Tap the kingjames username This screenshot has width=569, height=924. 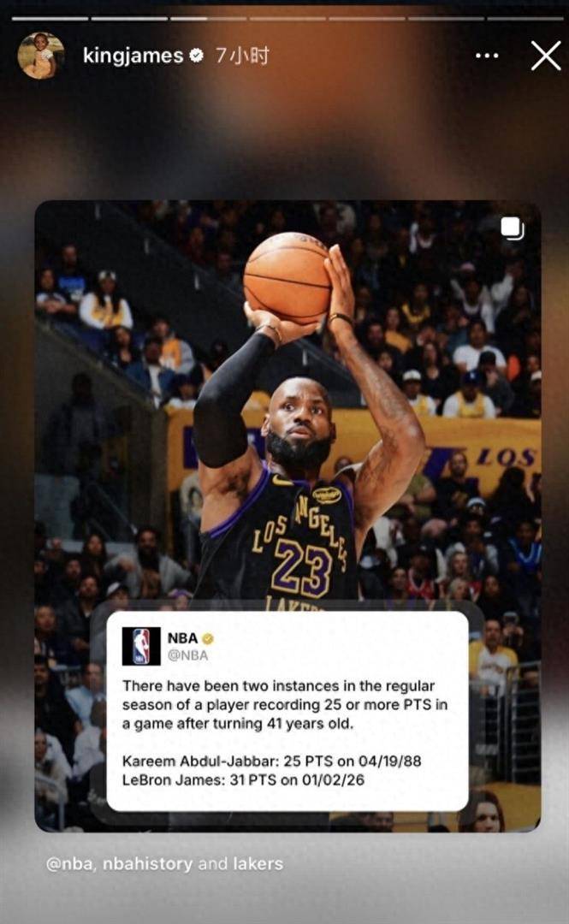[133, 56]
